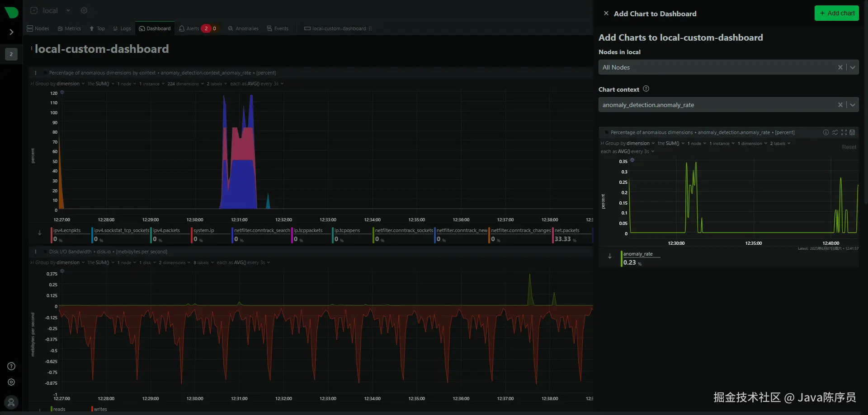The width and height of the screenshot is (868, 415).
Task: Open each as AVG() dropdown in preview chart
Action: click(627, 151)
